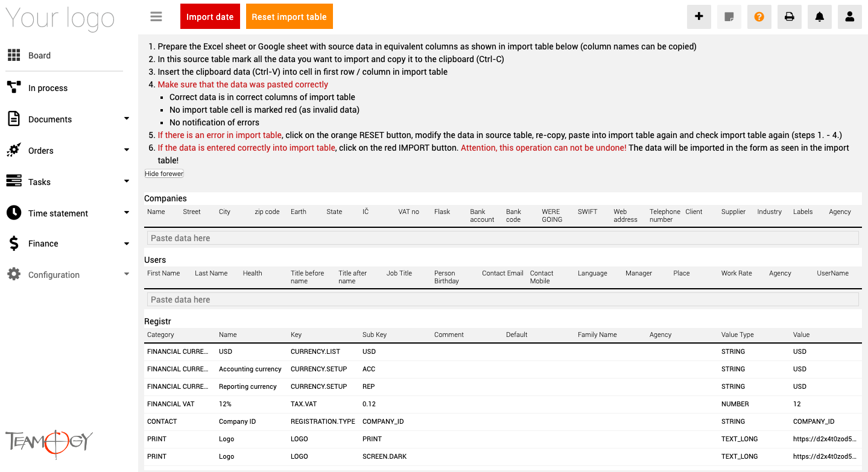Screen dimensions: 868x472
Task: Select the Contact Email column header
Action: [x=502, y=273]
